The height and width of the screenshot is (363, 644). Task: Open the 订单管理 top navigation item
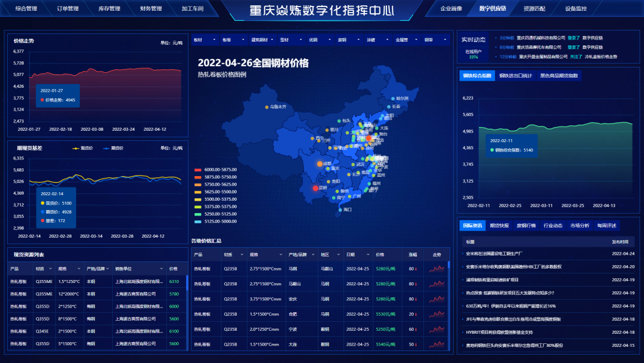click(67, 9)
